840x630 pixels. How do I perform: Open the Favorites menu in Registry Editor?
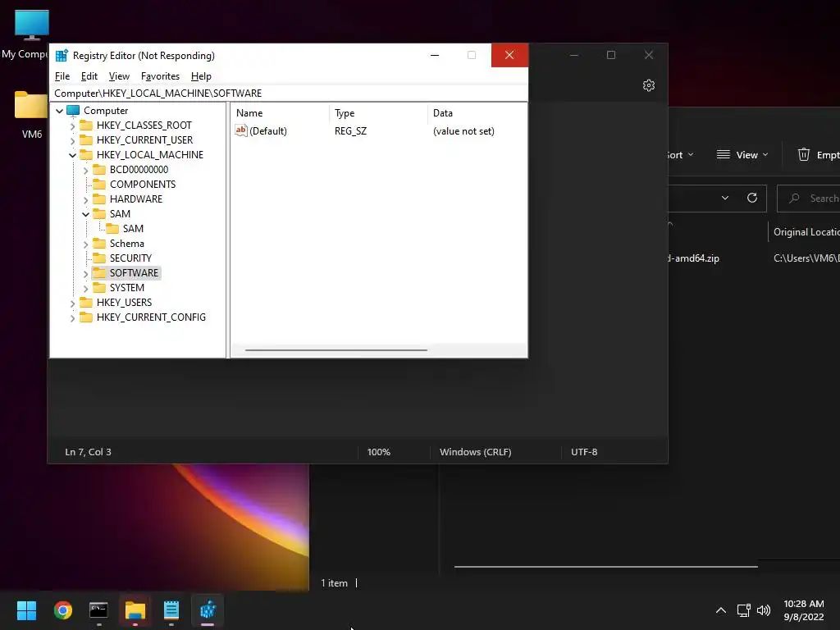tap(160, 76)
